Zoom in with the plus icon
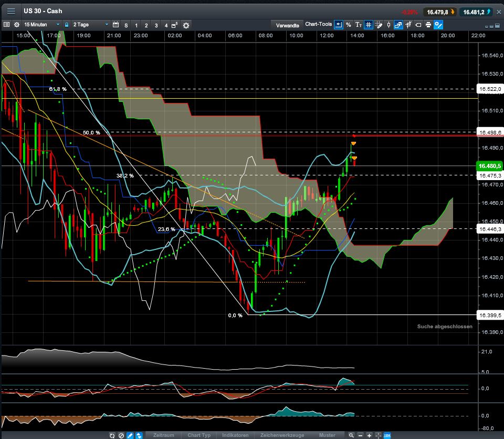This screenshot has height=439, width=504. [x=369, y=435]
